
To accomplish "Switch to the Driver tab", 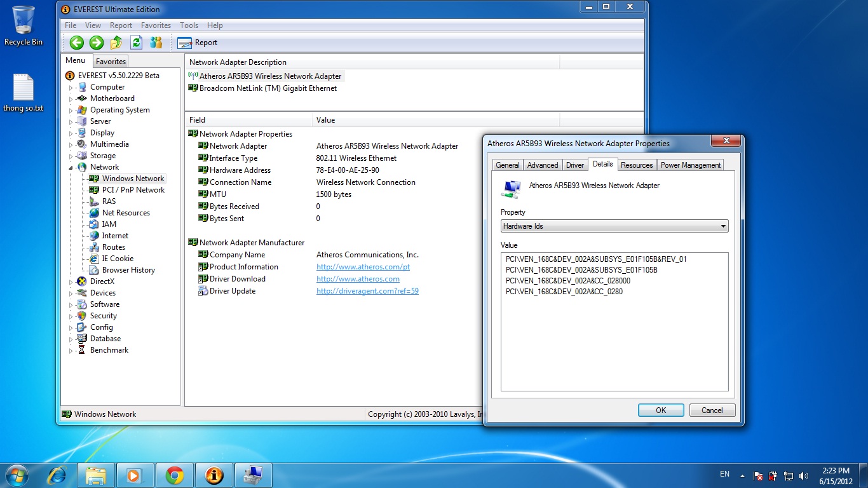I will pos(575,165).
